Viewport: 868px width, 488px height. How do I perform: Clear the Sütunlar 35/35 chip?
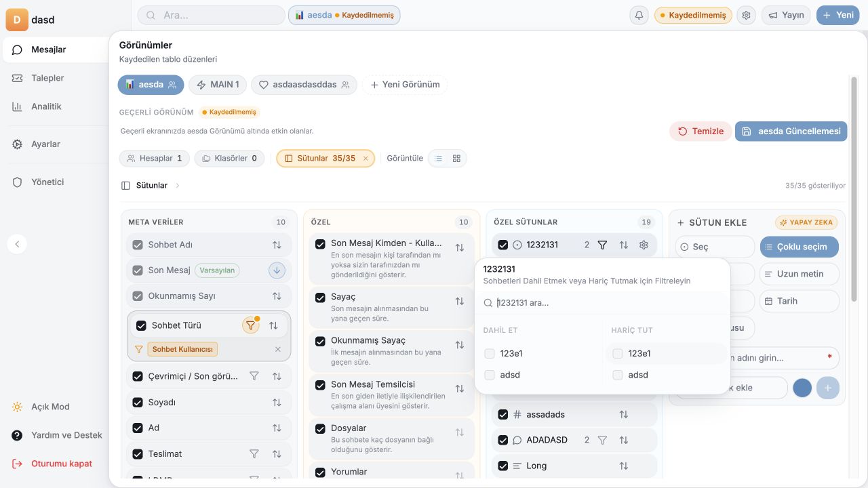click(x=366, y=159)
